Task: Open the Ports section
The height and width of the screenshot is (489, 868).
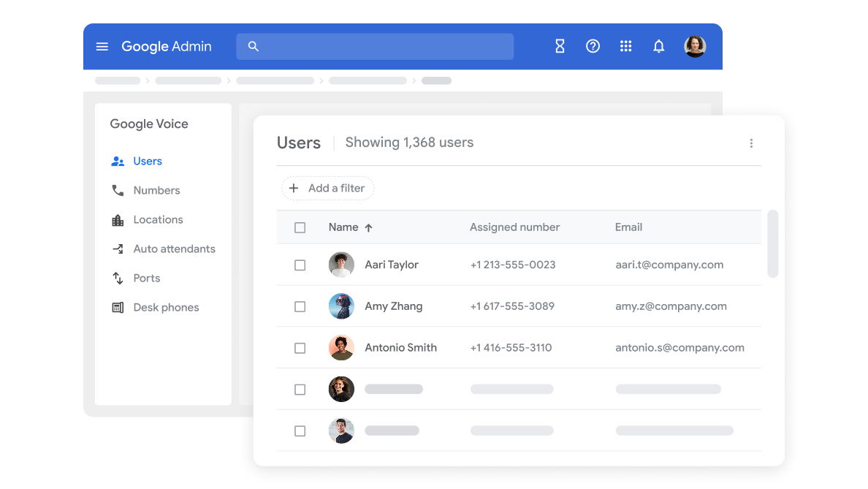Action: pyautogui.click(x=146, y=278)
